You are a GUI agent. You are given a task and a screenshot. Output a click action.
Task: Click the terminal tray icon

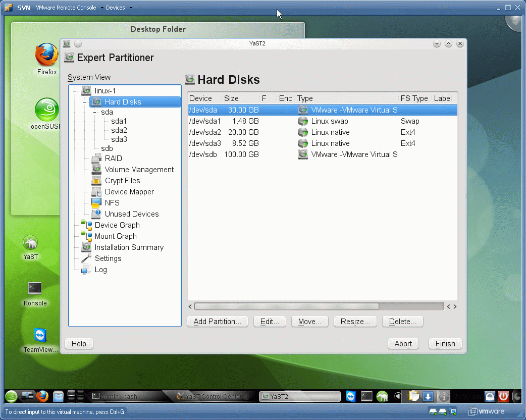366,396
